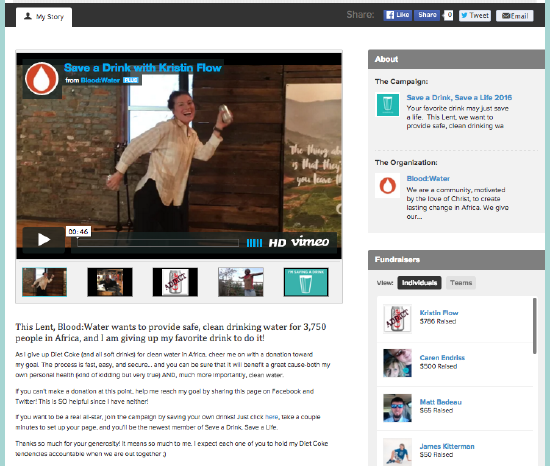Click the 'About' panel header

click(456, 59)
